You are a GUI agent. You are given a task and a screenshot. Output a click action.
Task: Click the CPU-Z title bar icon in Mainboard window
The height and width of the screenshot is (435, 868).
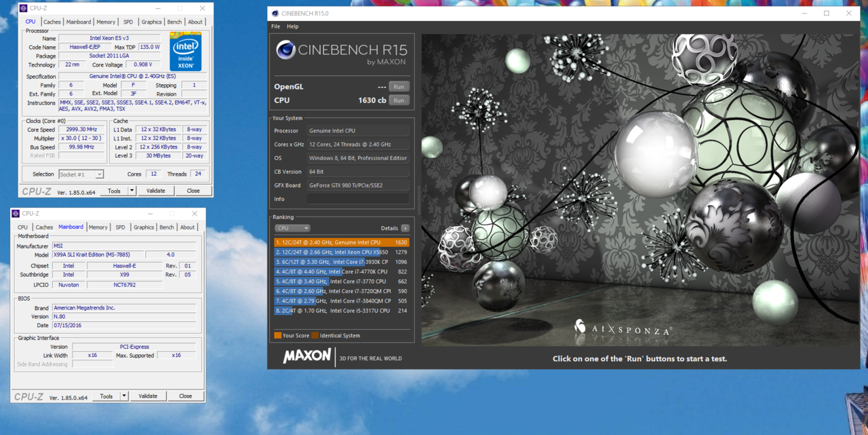pyautogui.click(x=16, y=214)
